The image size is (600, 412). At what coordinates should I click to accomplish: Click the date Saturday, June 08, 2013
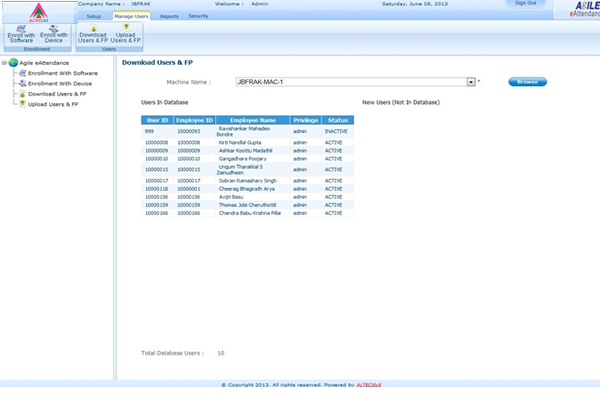(415, 4)
